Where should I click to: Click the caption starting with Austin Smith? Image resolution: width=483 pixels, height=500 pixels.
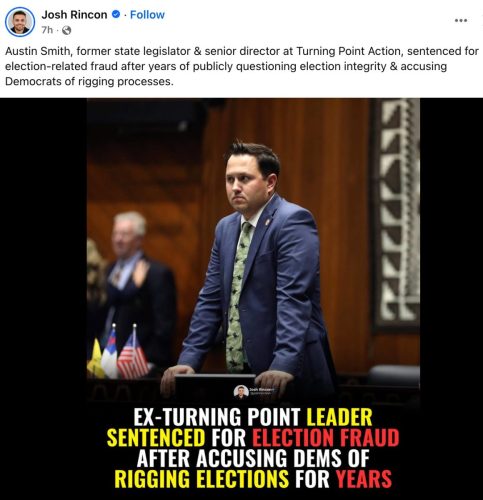(242, 66)
